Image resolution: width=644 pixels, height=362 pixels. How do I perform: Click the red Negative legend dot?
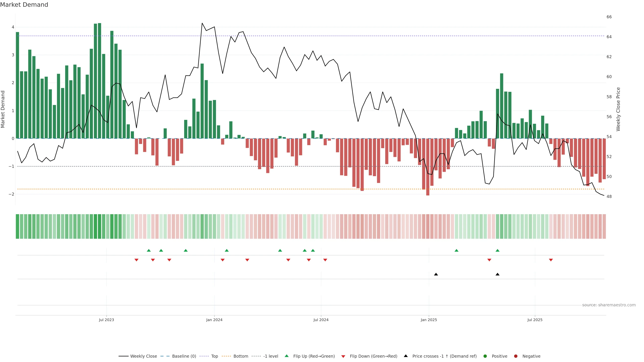[516, 356]
